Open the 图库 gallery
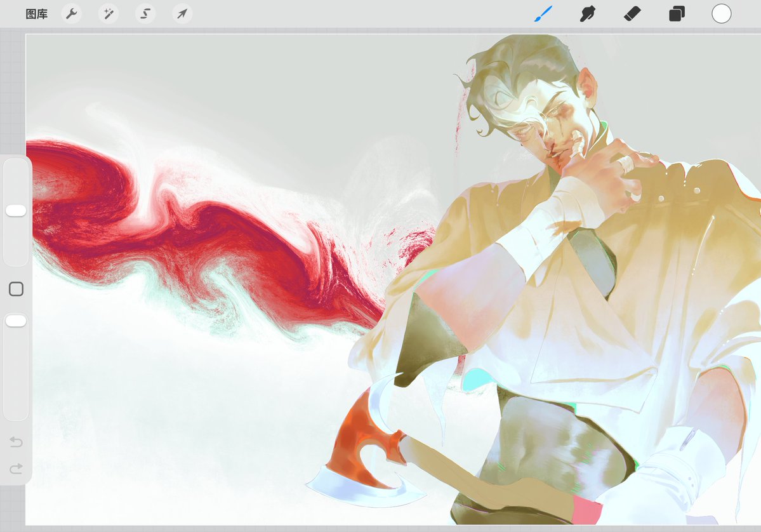The image size is (761, 532). [36, 14]
